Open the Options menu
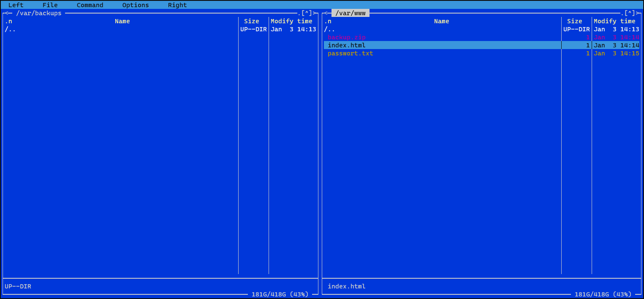Screen dimensions: 644x299 (x=136, y=5)
